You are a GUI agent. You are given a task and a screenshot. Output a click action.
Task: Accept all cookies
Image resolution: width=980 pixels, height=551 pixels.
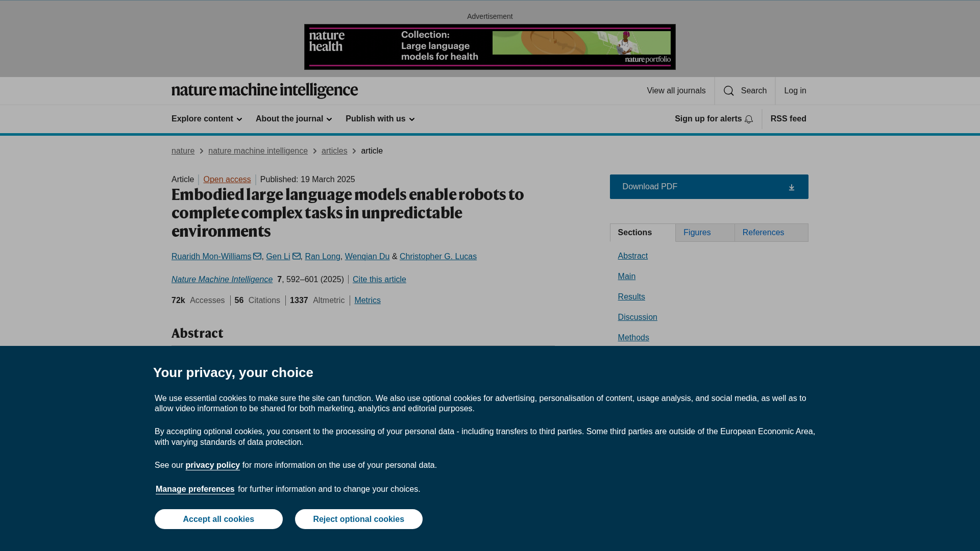(218, 519)
